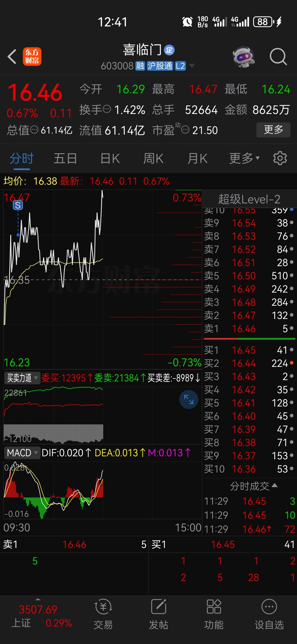Image resolution: width=297 pixels, height=644 pixels.
Task: Select 买10 row at 16.36
Action: [249, 469]
